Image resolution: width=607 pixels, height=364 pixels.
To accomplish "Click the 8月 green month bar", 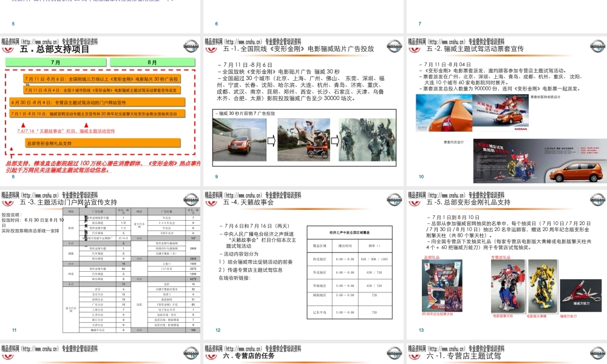I will [152, 62].
